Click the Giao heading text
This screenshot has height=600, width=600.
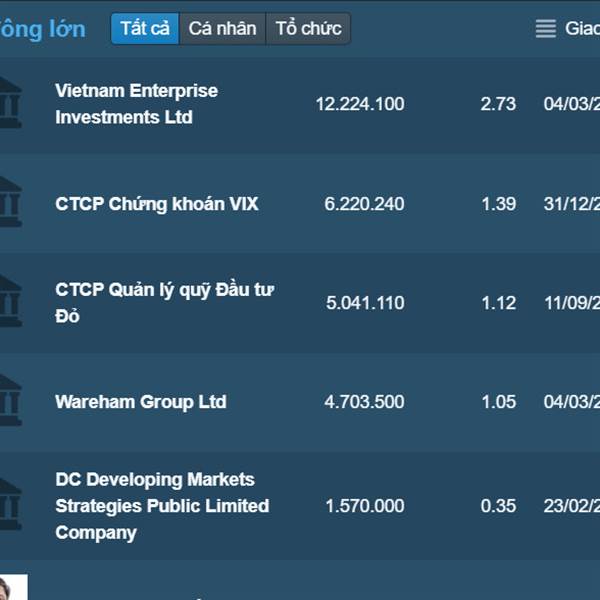582,29
